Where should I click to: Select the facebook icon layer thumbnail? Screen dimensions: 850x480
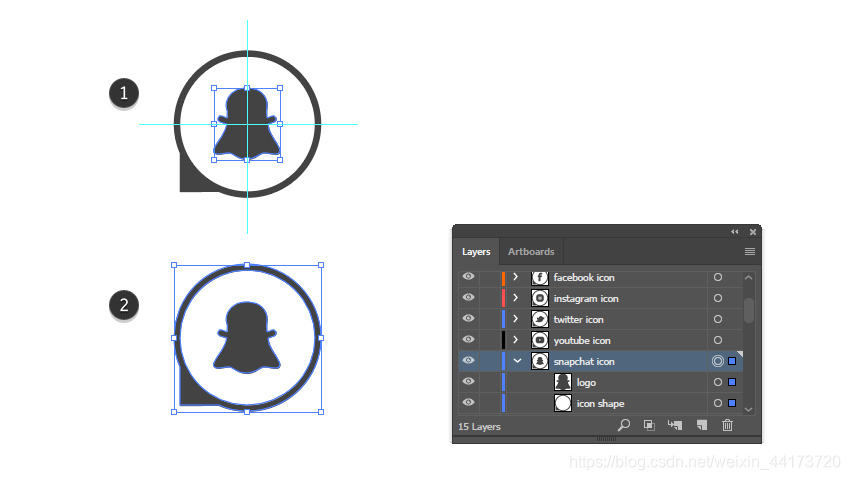coord(539,278)
